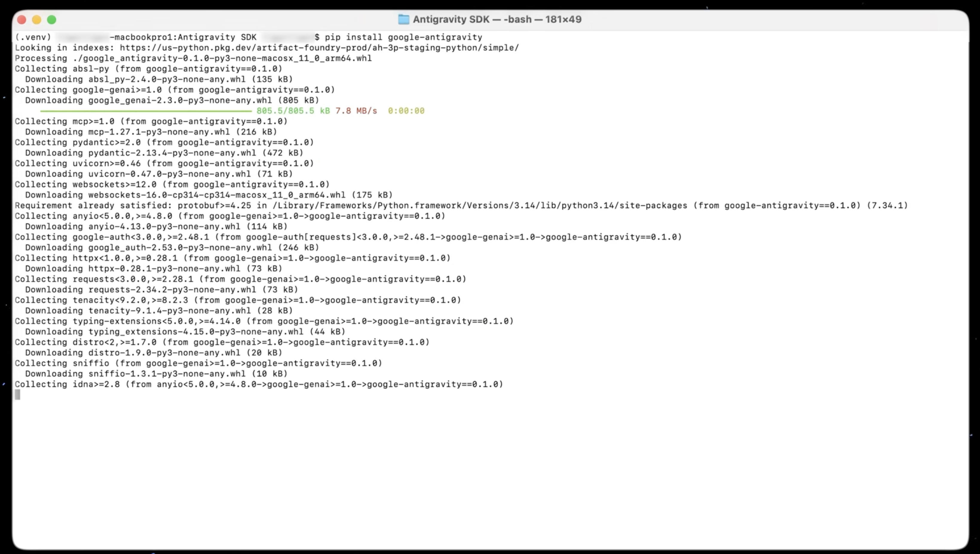Click the title "Antigravity SDK — -bash — 181×49"
The width and height of the screenshot is (980, 554).
(x=497, y=19)
